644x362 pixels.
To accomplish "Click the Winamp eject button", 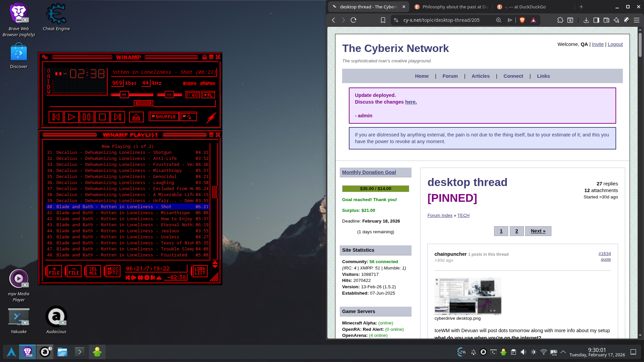I will (136, 117).
